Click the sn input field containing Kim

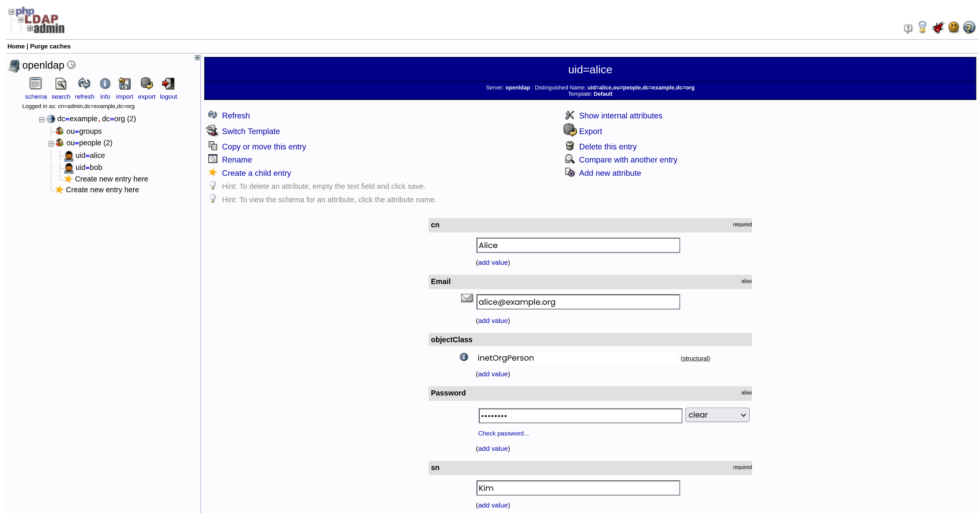577,488
